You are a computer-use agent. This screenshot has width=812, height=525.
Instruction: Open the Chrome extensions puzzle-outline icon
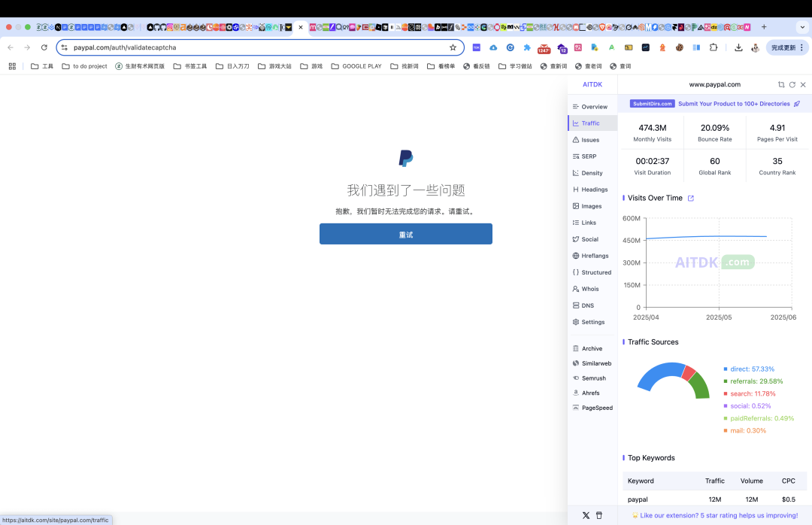point(714,47)
